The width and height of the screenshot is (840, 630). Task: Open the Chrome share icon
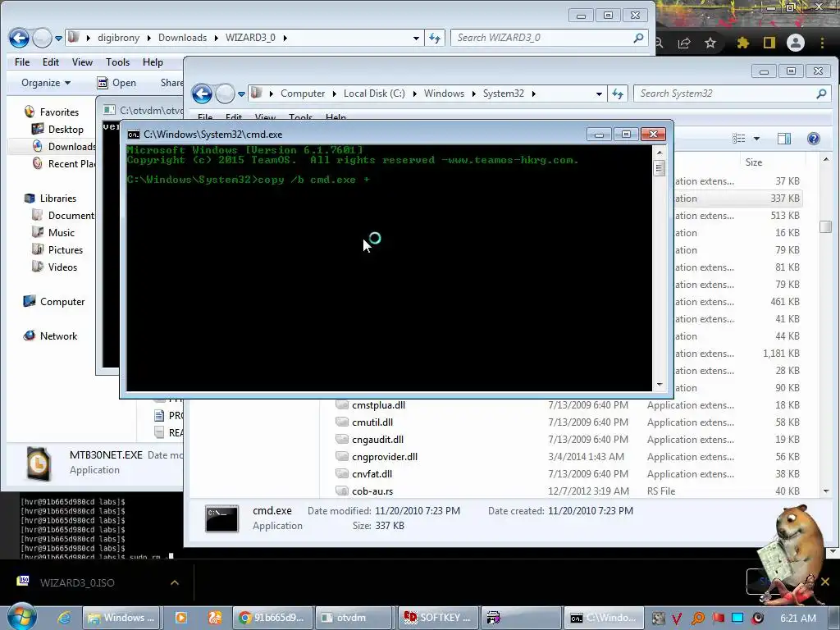tap(684, 43)
